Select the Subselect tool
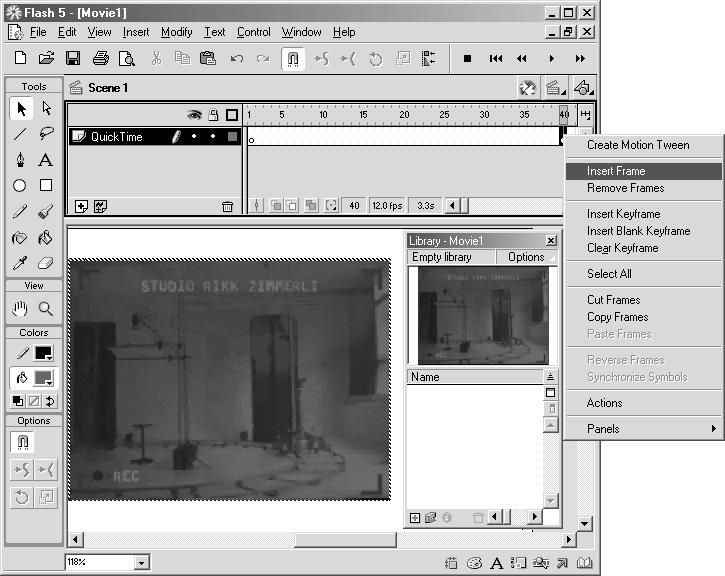Viewport: 725px width, 576px height. (46, 109)
